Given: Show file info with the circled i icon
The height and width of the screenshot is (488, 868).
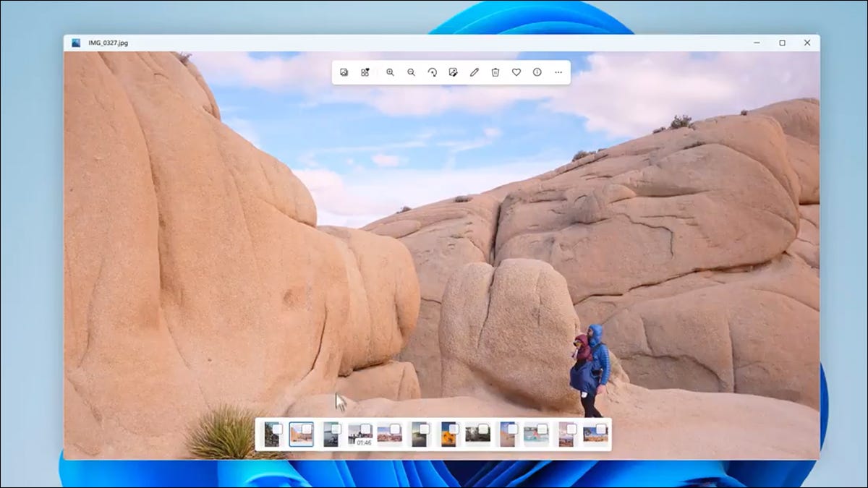Looking at the screenshot, I should pos(537,72).
